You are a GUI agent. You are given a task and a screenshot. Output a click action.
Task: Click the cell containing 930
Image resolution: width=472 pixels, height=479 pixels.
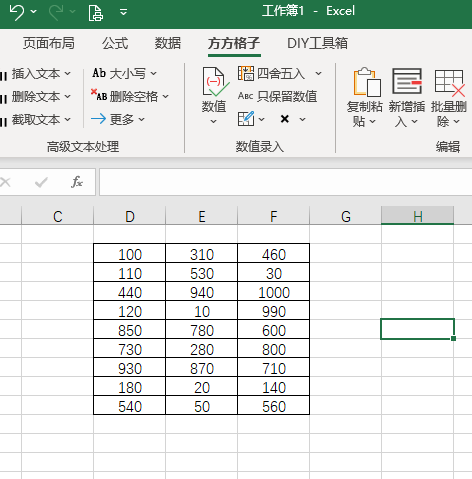[130, 368]
